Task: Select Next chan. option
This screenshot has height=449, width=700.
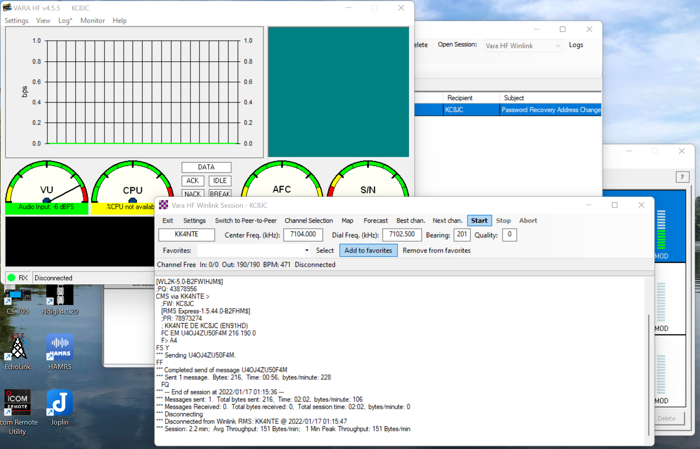Action: 447,220
